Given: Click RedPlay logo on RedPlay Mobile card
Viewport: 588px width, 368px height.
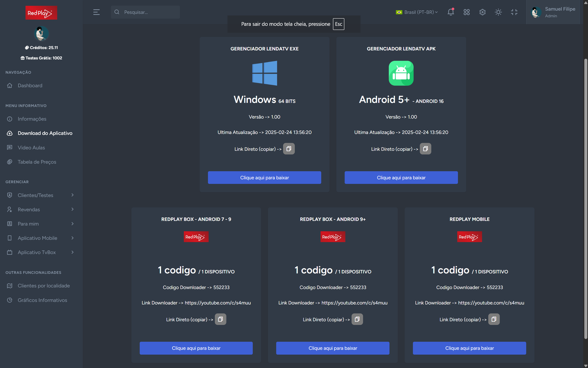Looking at the screenshot, I should pos(470,237).
